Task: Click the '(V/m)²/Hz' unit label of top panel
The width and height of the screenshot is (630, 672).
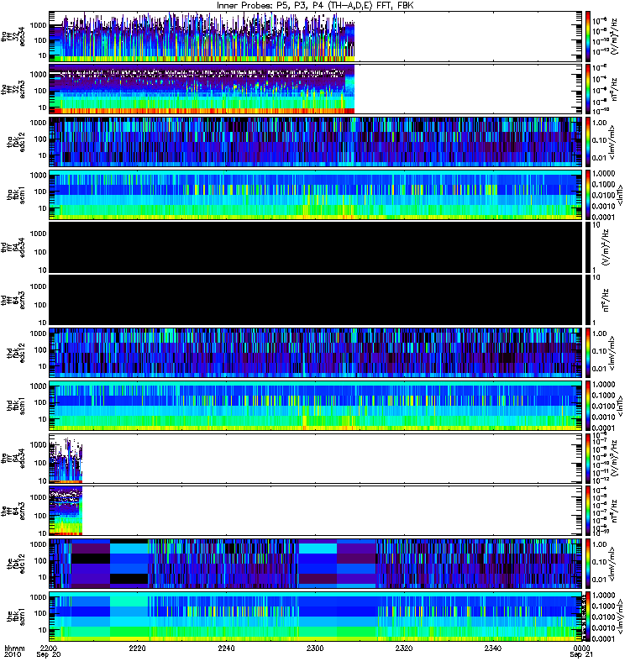Action: (614, 36)
